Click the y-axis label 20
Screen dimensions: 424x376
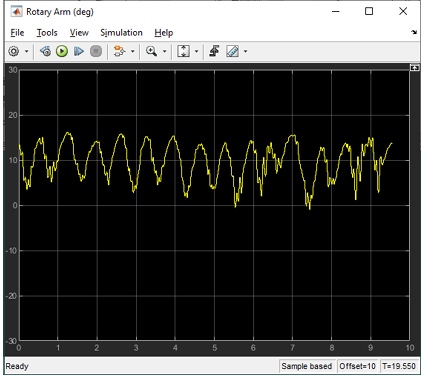pyautogui.click(x=13, y=115)
